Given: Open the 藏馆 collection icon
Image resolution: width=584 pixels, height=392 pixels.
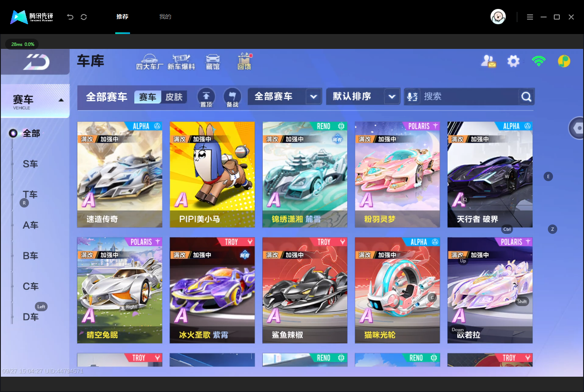Looking at the screenshot, I should point(213,62).
